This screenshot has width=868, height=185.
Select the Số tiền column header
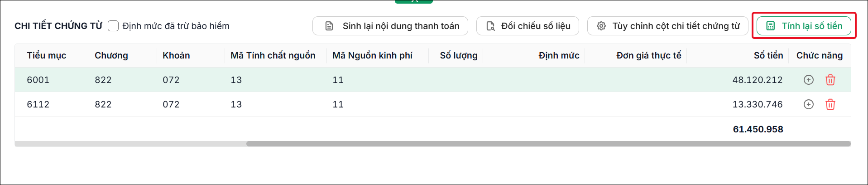tap(768, 55)
